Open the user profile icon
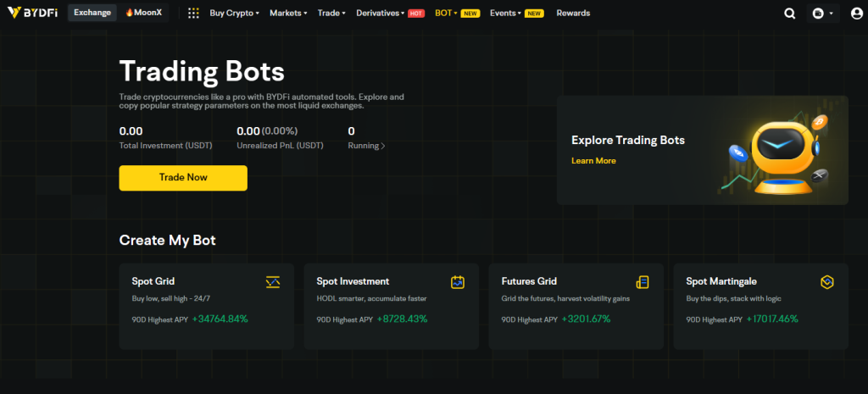This screenshot has height=394, width=868. coord(856,14)
